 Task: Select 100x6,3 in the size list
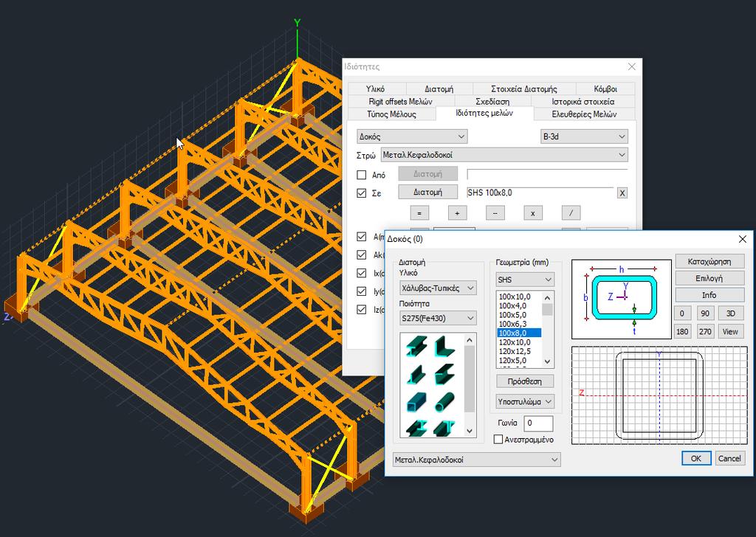tap(519, 324)
